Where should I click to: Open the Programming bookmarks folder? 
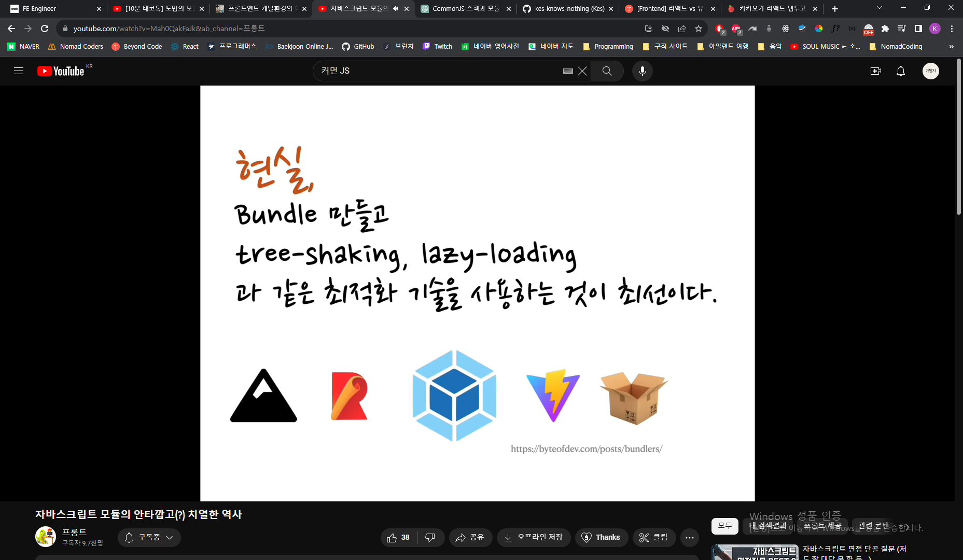608,47
